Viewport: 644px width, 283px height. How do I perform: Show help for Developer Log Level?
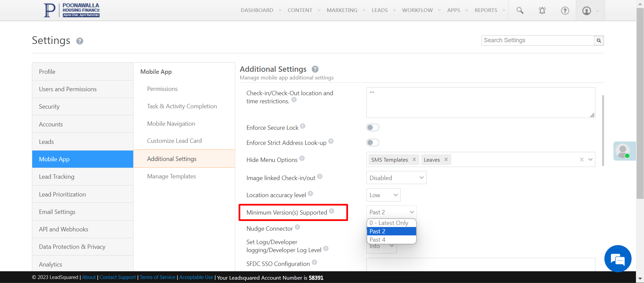[326, 248]
